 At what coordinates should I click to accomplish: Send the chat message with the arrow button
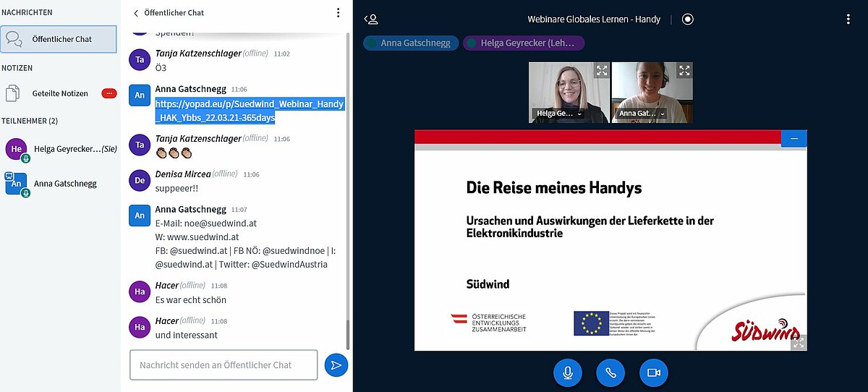tap(336, 365)
